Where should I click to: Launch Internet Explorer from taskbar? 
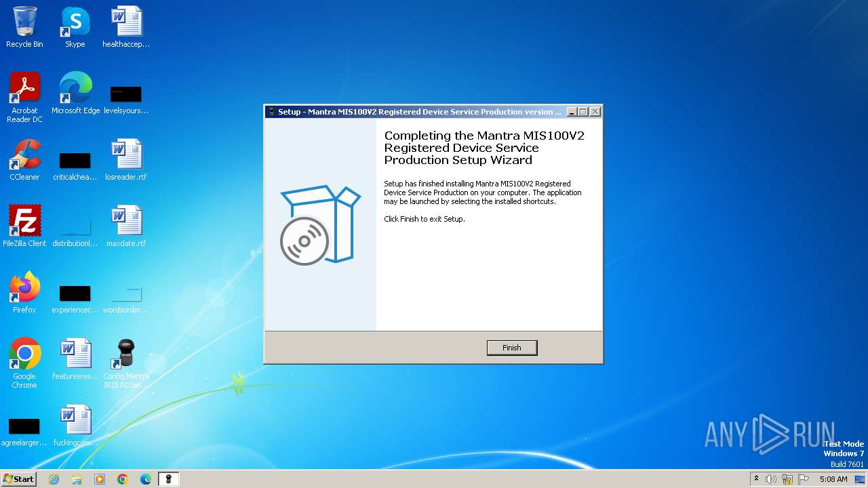click(x=54, y=479)
